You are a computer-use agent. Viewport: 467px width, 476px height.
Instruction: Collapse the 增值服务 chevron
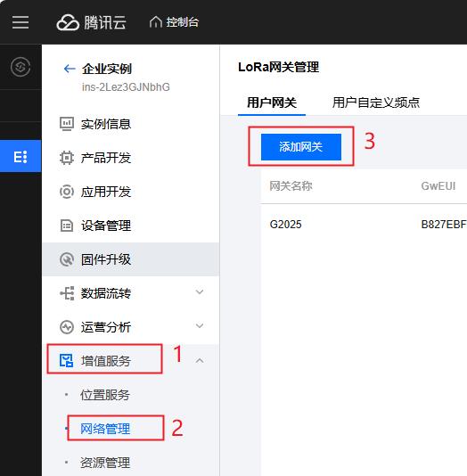click(200, 360)
